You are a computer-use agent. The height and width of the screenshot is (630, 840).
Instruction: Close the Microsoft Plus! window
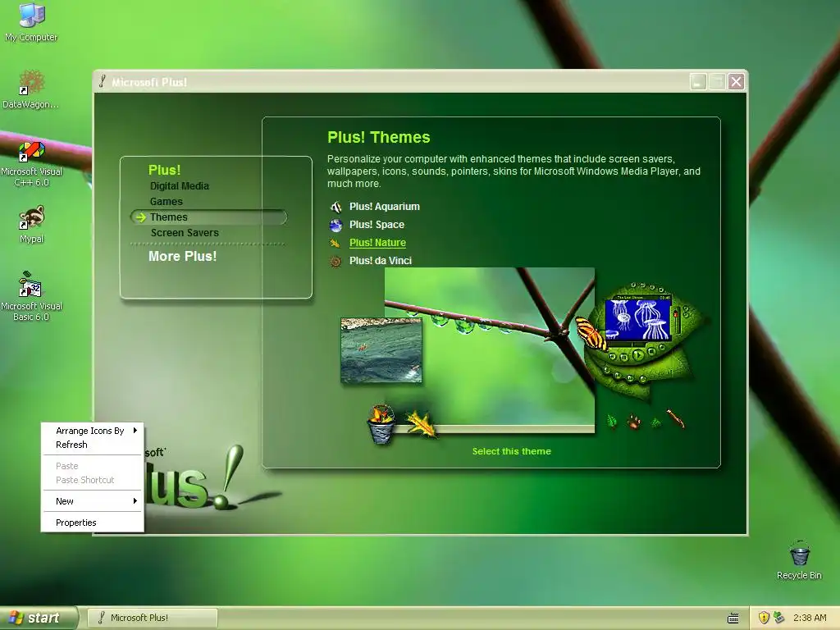[x=736, y=82]
